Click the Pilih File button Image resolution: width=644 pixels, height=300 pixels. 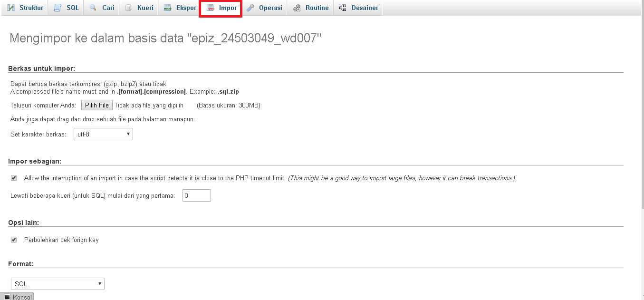click(x=97, y=105)
